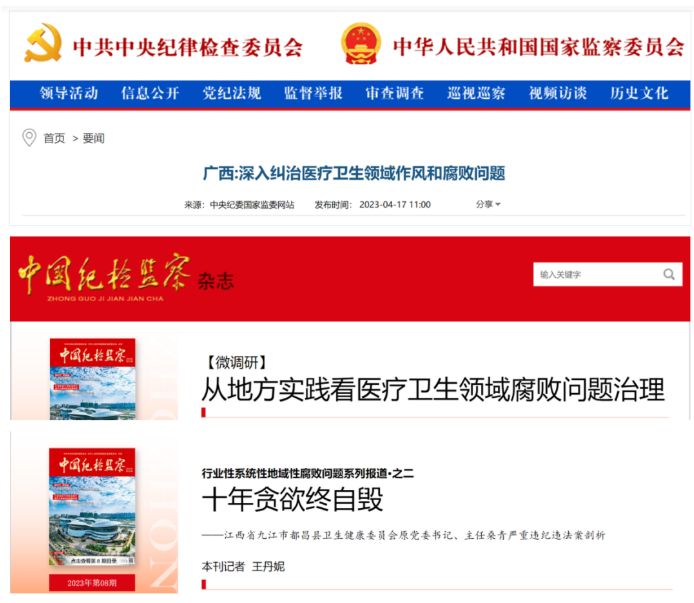The image size is (694, 603).
Task: Open the 监督举报 navigation item
Action: [313, 93]
